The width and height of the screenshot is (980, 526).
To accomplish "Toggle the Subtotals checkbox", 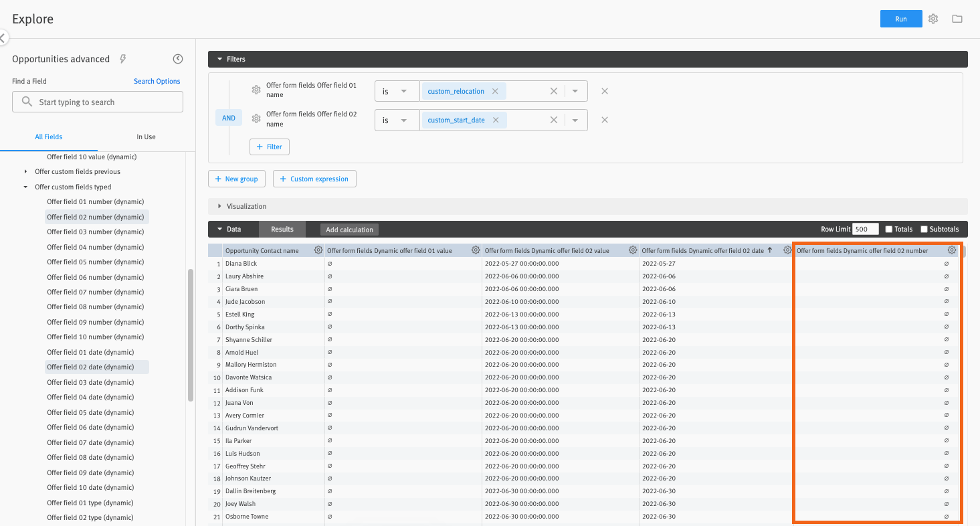I will click(924, 229).
